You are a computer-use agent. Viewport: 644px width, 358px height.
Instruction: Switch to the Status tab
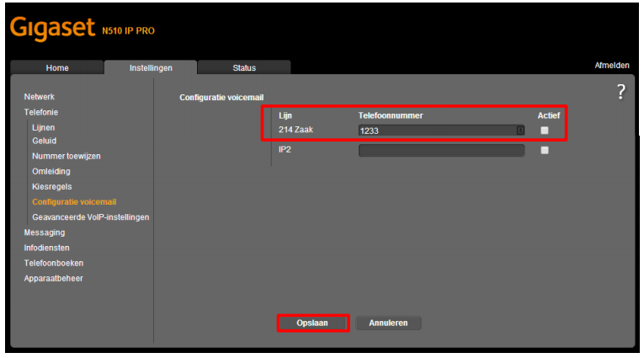tap(244, 68)
